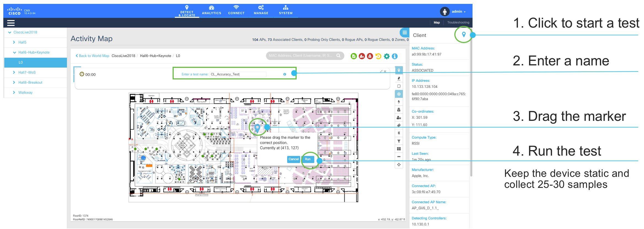Toggle rogue clients layer in map toolbar
The image size is (644, 229).
399,118
